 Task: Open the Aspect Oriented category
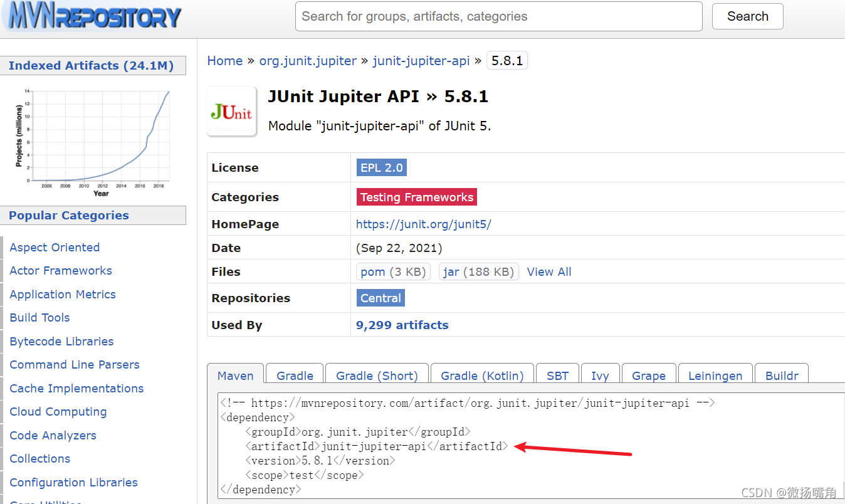click(55, 247)
